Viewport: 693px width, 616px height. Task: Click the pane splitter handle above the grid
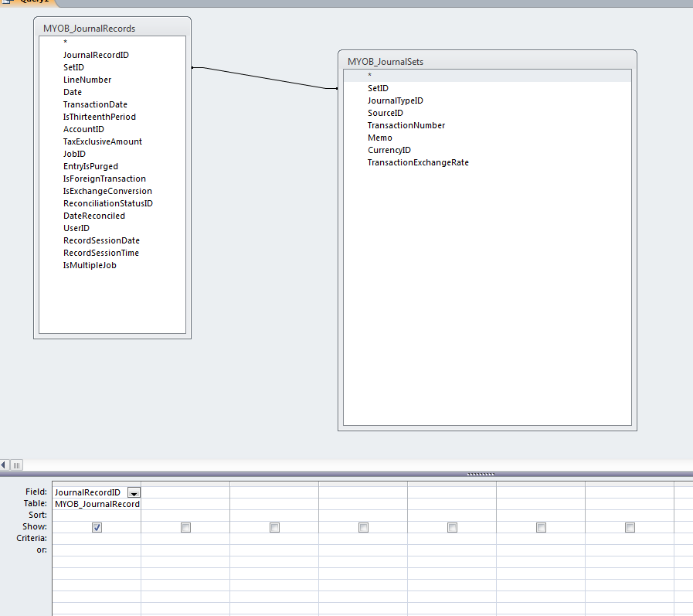coord(481,474)
